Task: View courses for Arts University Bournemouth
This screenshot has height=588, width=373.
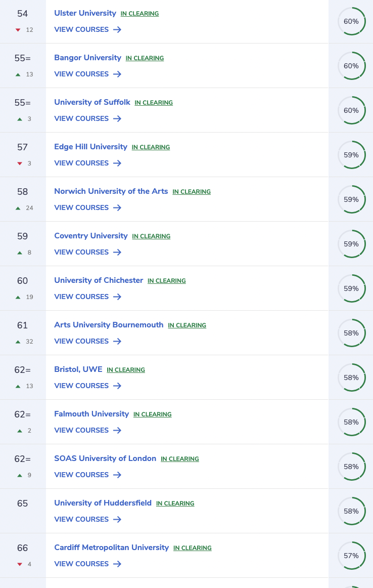Action: click(81, 342)
